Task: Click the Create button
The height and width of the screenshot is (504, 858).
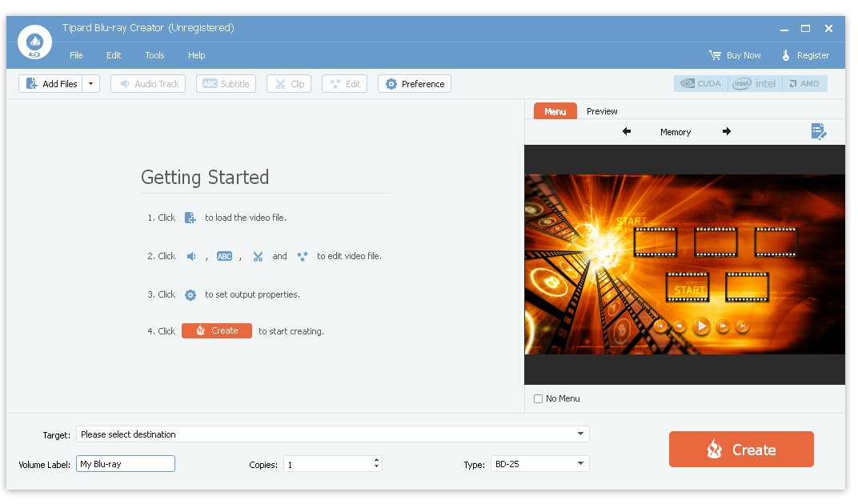Action: tap(740, 449)
